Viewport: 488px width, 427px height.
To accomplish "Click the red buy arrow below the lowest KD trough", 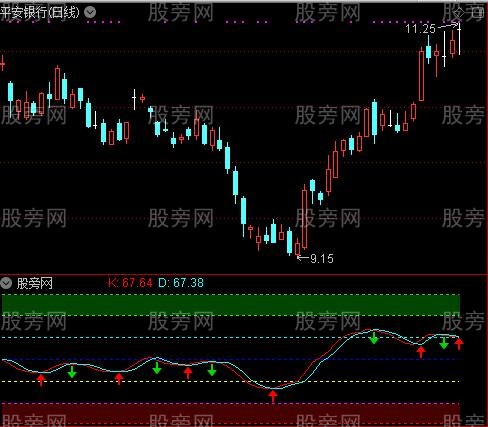I will click(x=273, y=396).
